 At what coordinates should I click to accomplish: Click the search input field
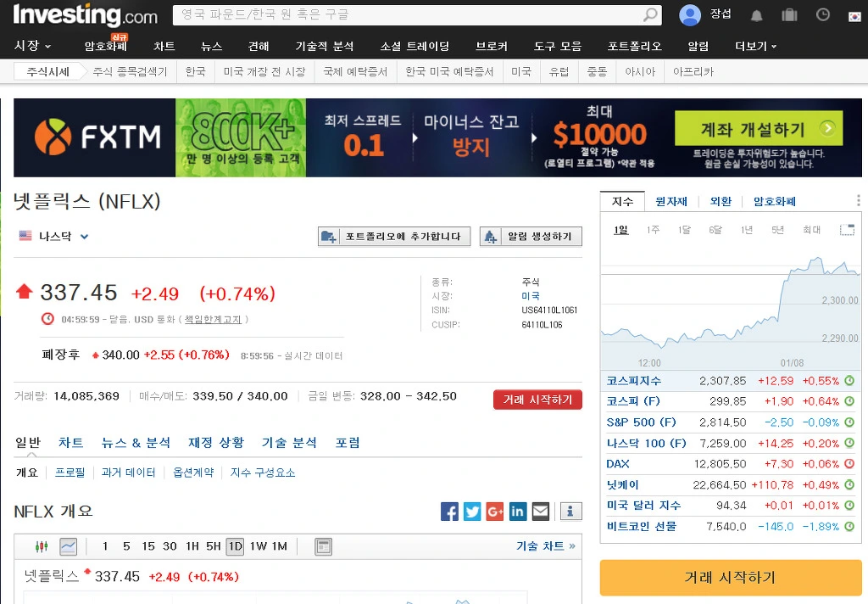click(407, 15)
